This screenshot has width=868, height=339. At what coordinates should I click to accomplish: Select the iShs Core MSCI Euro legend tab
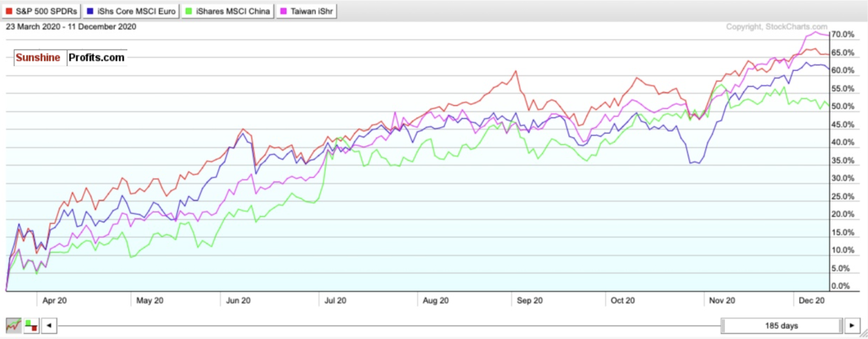tap(131, 11)
